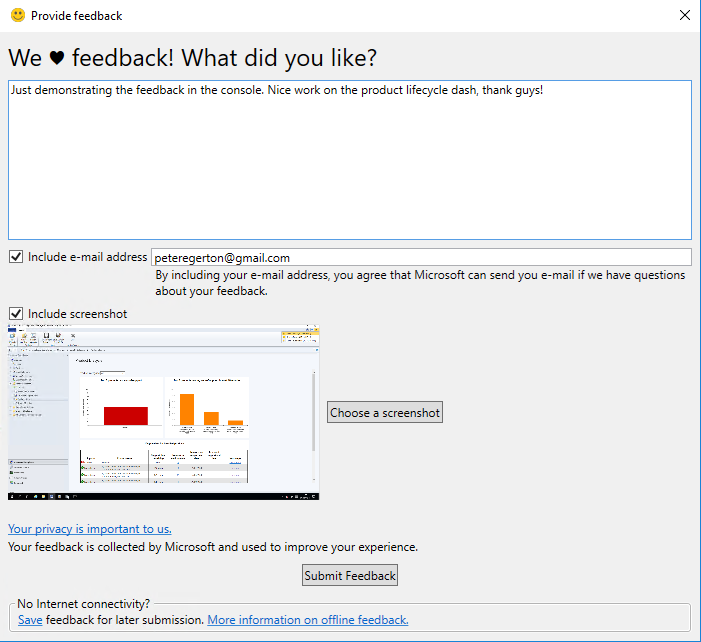Click the "Provide feedback" window title text
The height and width of the screenshot is (642, 701).
point(77,16)
